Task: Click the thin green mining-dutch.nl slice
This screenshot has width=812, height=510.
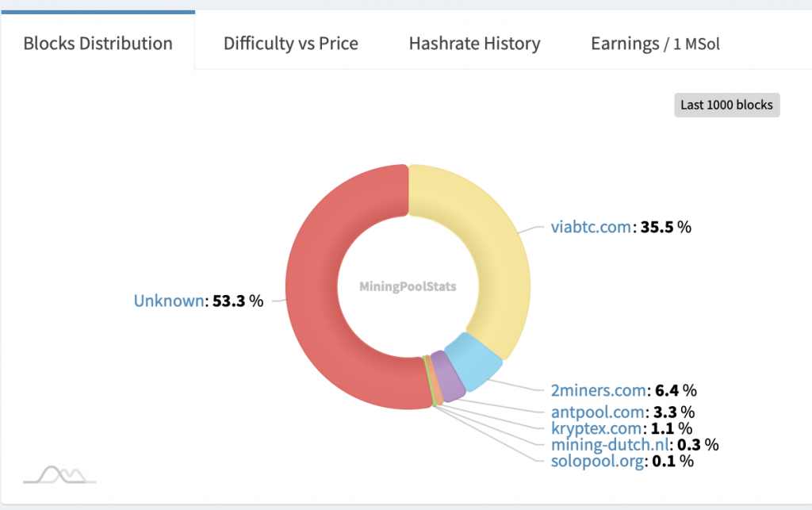Action: pyautogui.click(x=431, y=382)
